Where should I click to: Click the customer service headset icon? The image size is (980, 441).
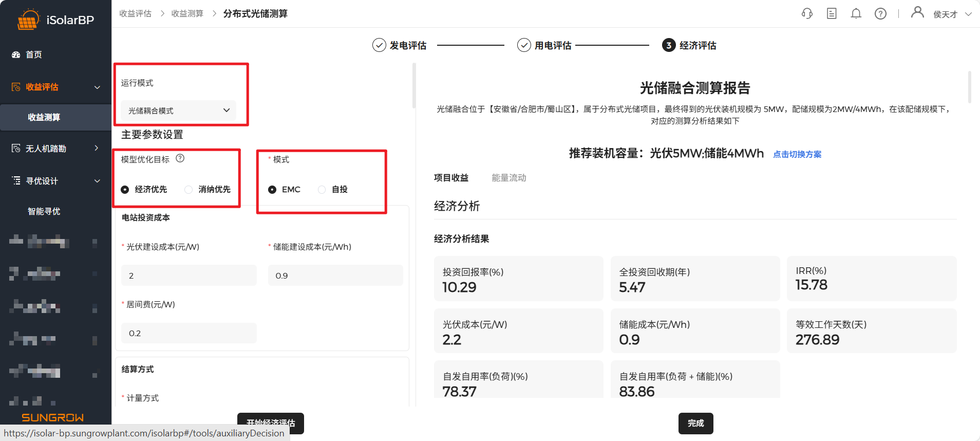coord(807,14)
